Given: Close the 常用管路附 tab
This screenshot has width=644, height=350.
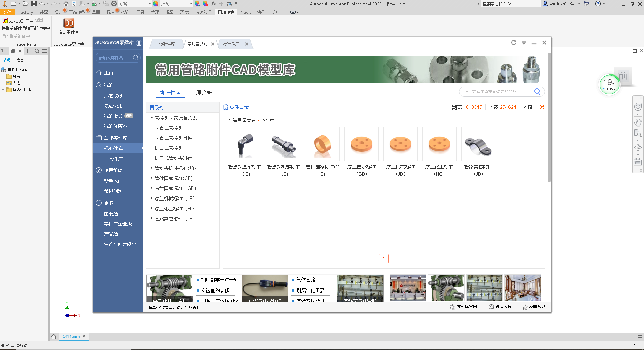Looking at the screenshot, I should [x=213, y=44].
